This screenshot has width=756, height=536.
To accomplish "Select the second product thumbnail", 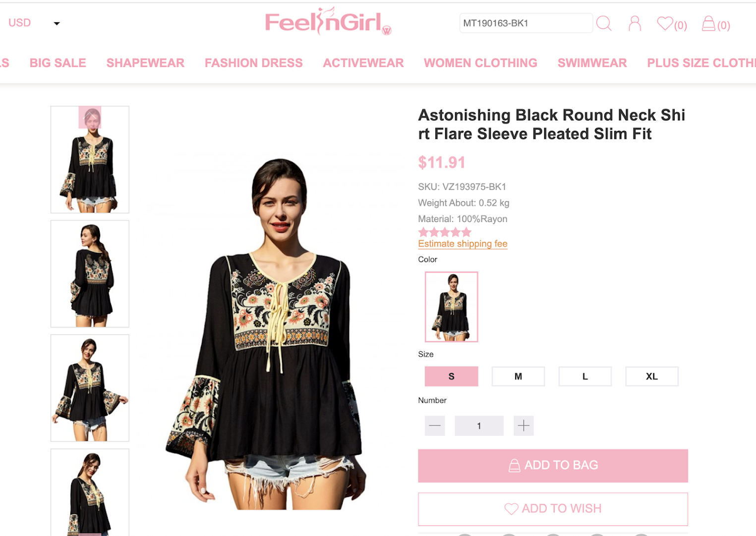I will coord(90,274).
